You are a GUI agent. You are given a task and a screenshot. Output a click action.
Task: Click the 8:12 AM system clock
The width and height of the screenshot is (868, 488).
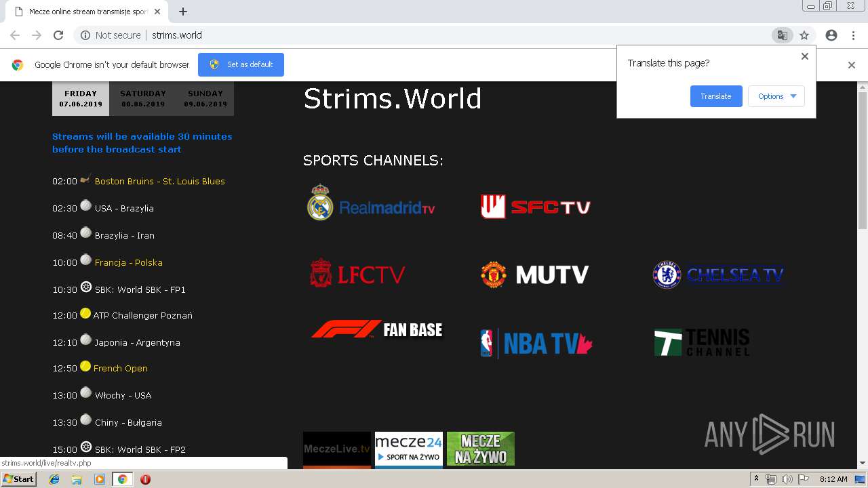[x=833, y=479]
